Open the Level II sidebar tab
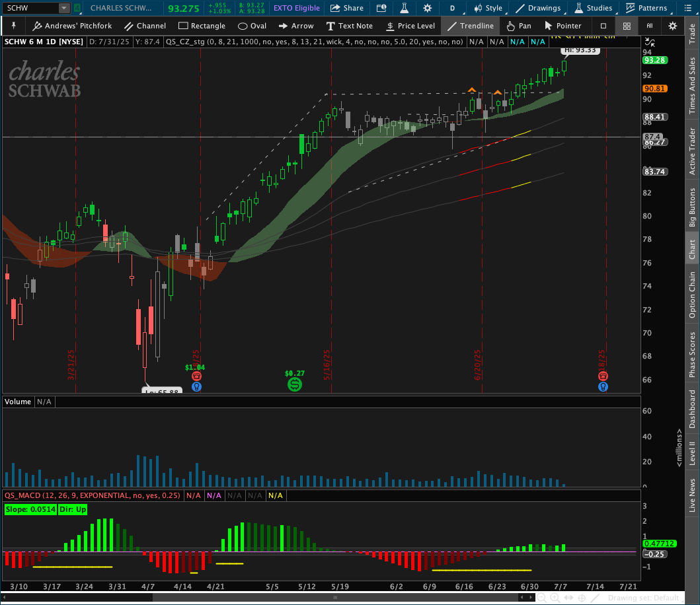700x605 pixels. coord(693,454)
